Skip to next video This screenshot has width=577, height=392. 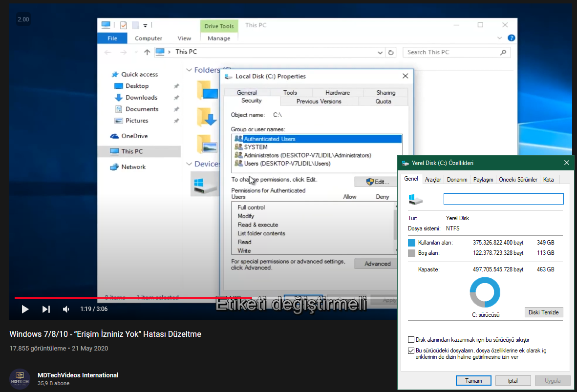pyautogui.click(x=46, y=309)
